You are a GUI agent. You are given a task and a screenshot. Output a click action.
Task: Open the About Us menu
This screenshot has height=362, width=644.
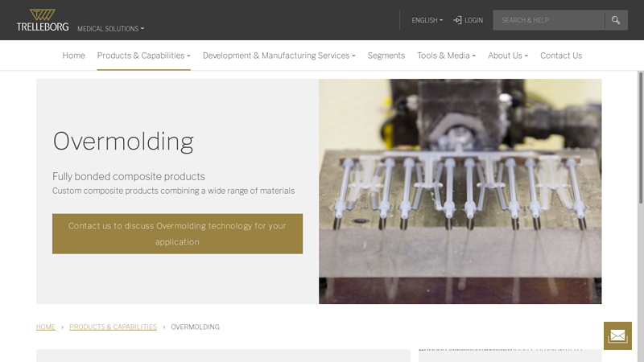pyautogui.click(x=508, y=56)
